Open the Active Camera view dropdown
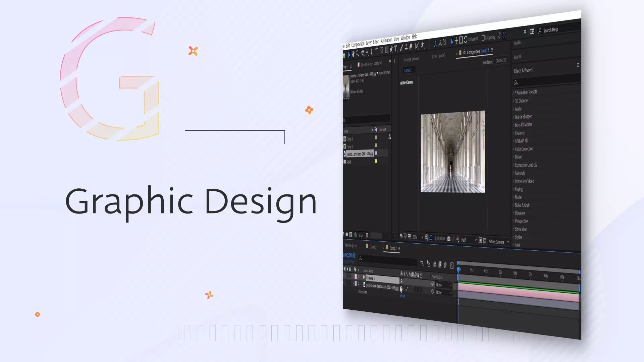The width and height of the screenshot is (644, 362). tap(498, 242)
